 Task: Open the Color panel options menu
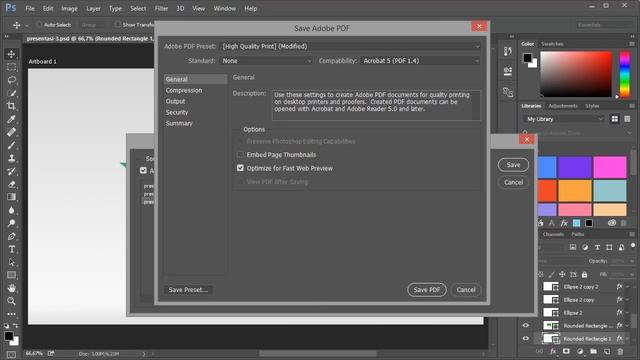[x=632, y=44]
